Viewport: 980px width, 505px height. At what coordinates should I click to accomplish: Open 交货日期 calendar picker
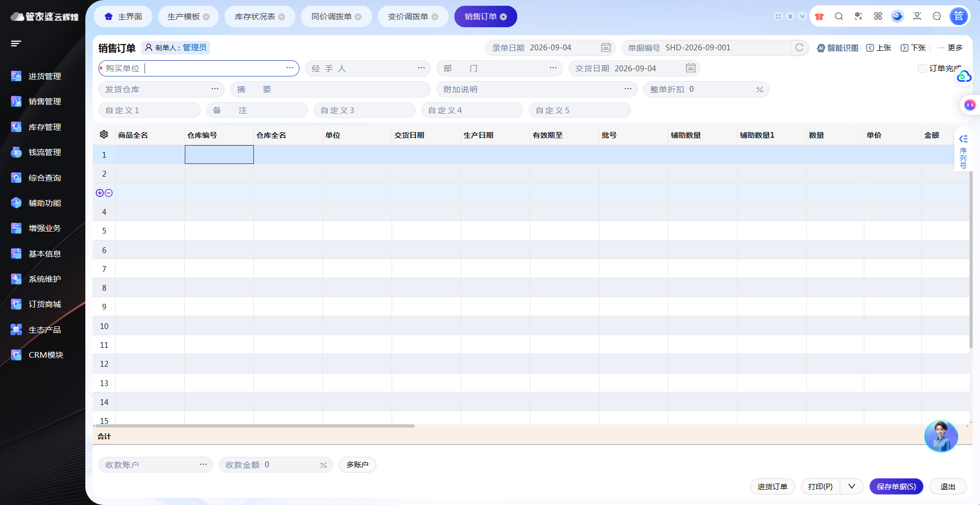click(691, 68)
